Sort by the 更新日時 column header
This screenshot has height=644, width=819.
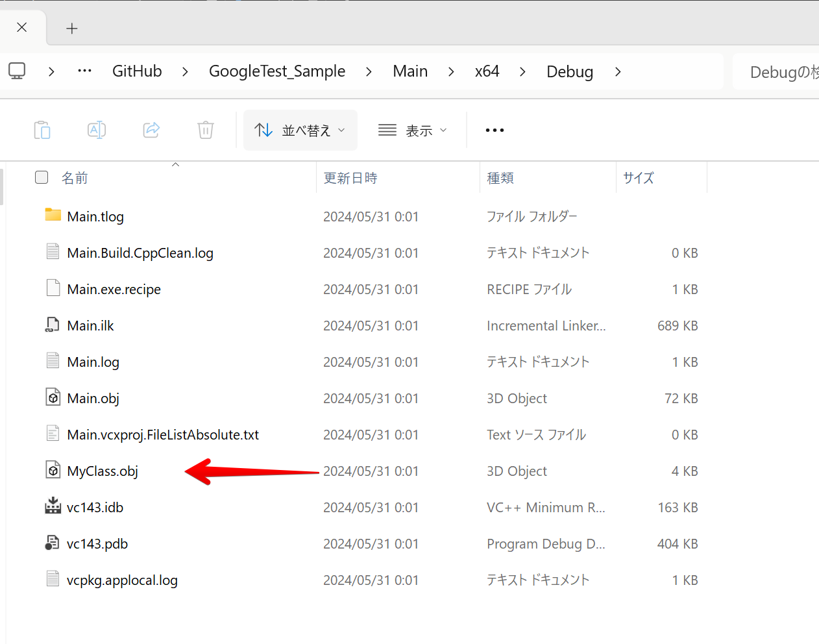pyautogui.click(x=350, y=178)
